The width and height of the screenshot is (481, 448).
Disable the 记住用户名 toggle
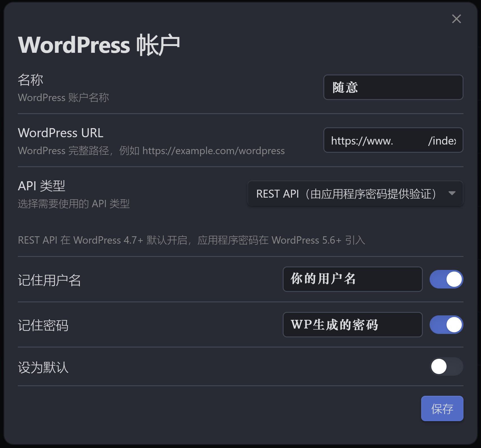pos(446,279)
